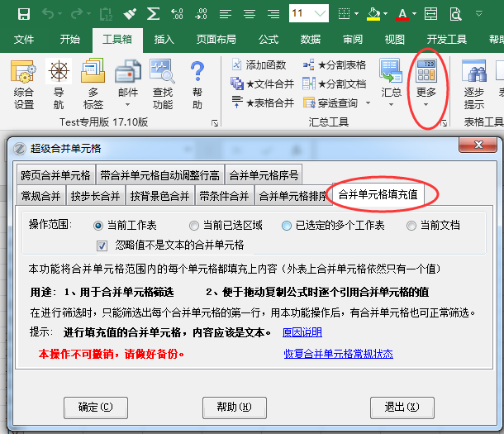
Task: Click the 导航 navigation wheel icon
Action: [x=59, y=85]
